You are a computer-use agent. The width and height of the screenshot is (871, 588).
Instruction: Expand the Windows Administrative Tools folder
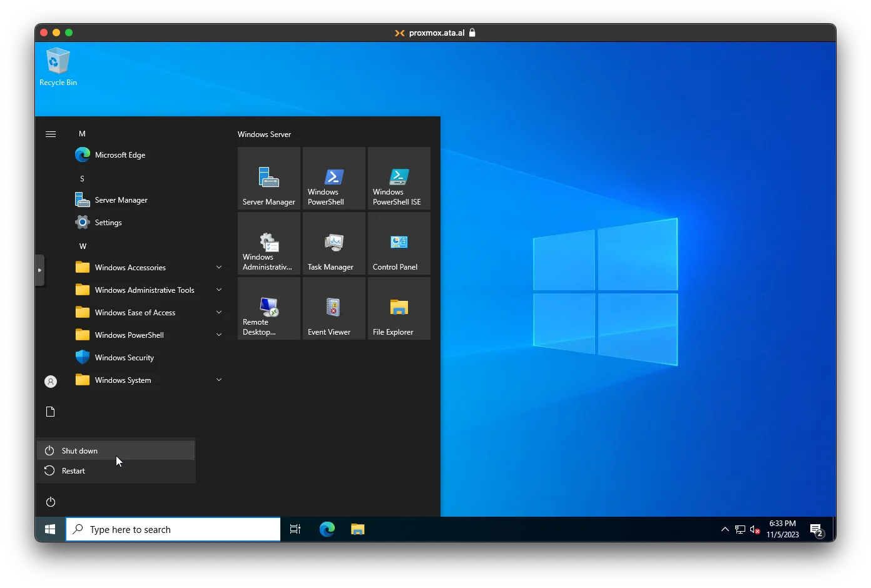point(148,290)
